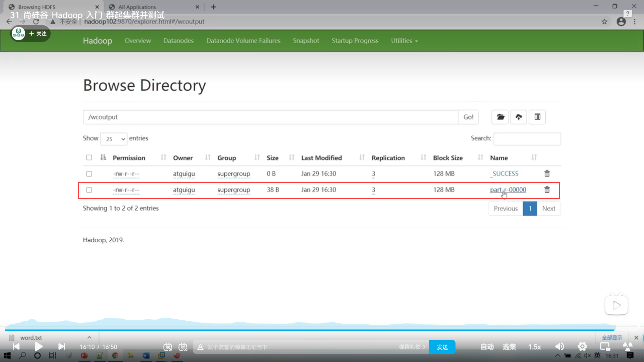The image size is (644, 362).
Task: Reload the page with refresh icon
Action: 36,21
